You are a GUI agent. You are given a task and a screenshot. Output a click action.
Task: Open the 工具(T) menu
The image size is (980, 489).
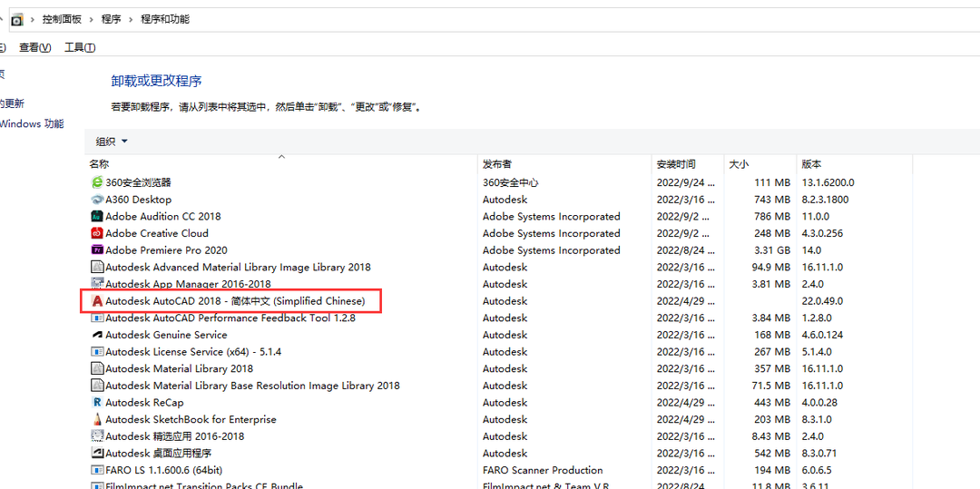[x=80, y=47]
